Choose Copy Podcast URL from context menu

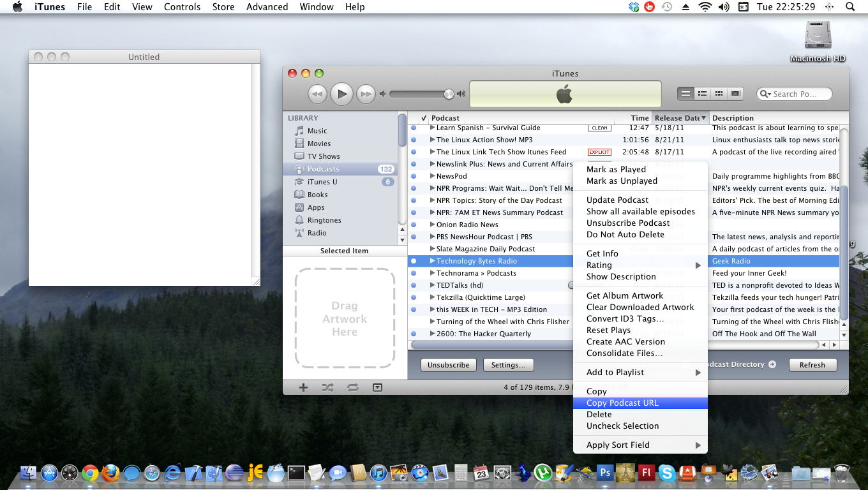[x=622, y=403]
